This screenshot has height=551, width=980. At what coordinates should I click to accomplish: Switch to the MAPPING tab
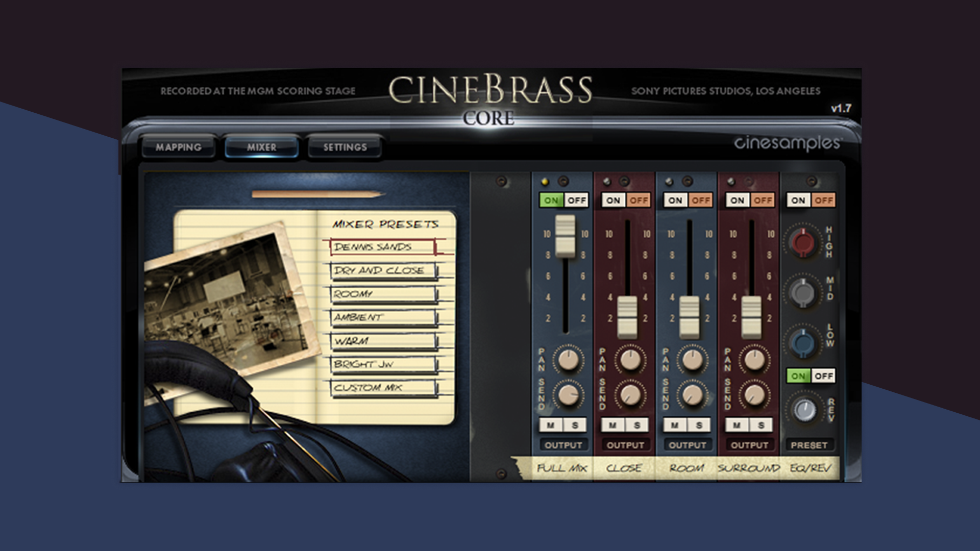(x=180, y=147)
